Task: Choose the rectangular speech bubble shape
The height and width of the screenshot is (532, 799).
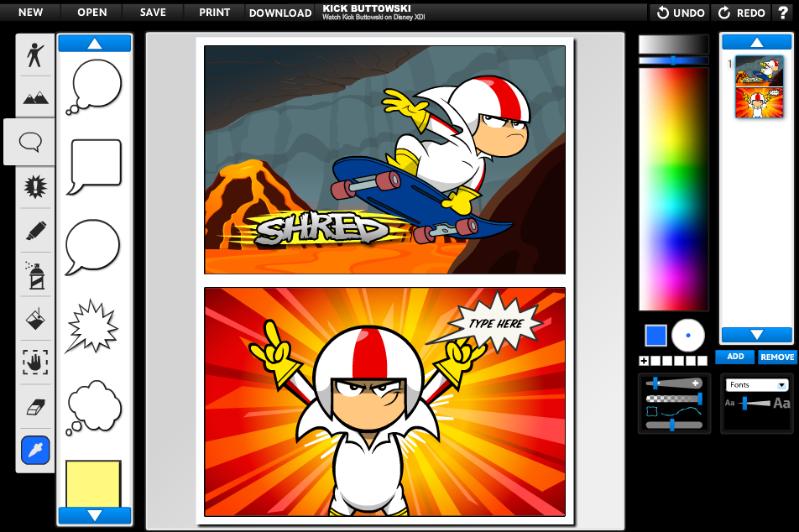Action: tap(95, 167)
